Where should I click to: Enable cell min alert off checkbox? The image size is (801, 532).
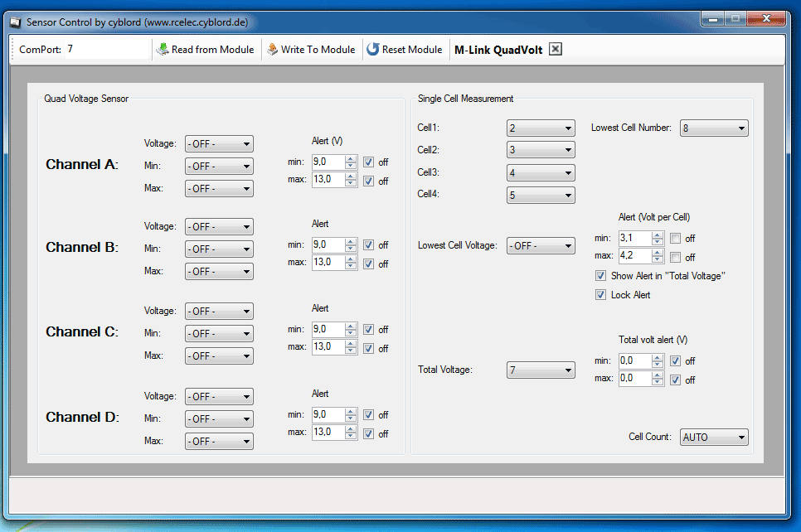coord(675,239)
